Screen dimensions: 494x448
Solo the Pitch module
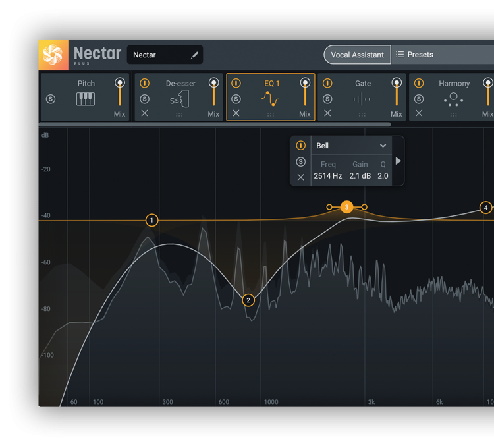(51, 99)
